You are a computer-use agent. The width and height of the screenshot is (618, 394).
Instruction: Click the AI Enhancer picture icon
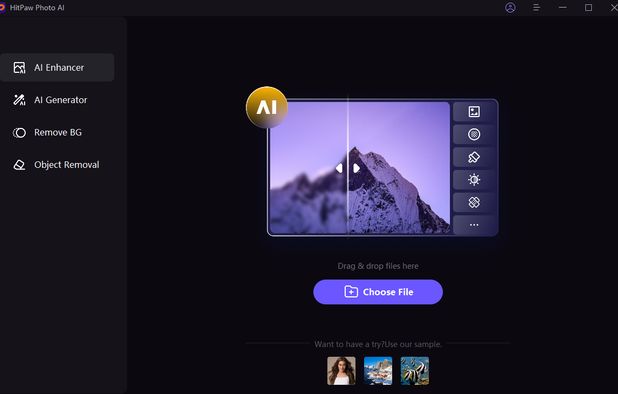19,68
